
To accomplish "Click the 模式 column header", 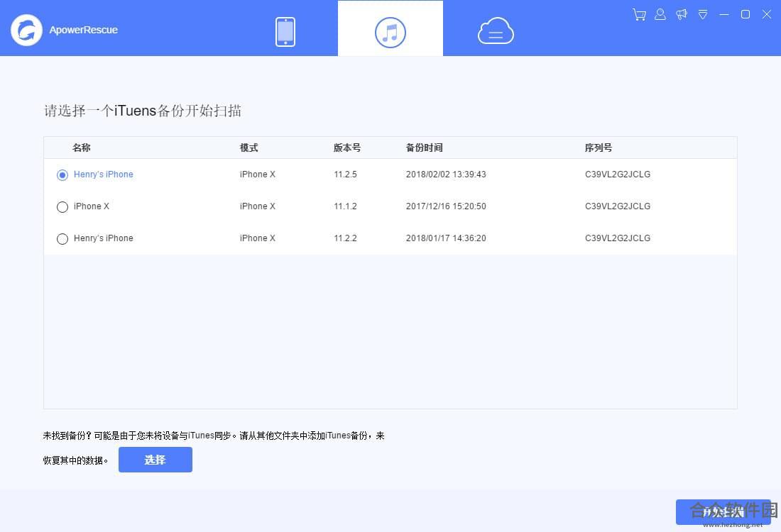I will [x=248, y=148].
